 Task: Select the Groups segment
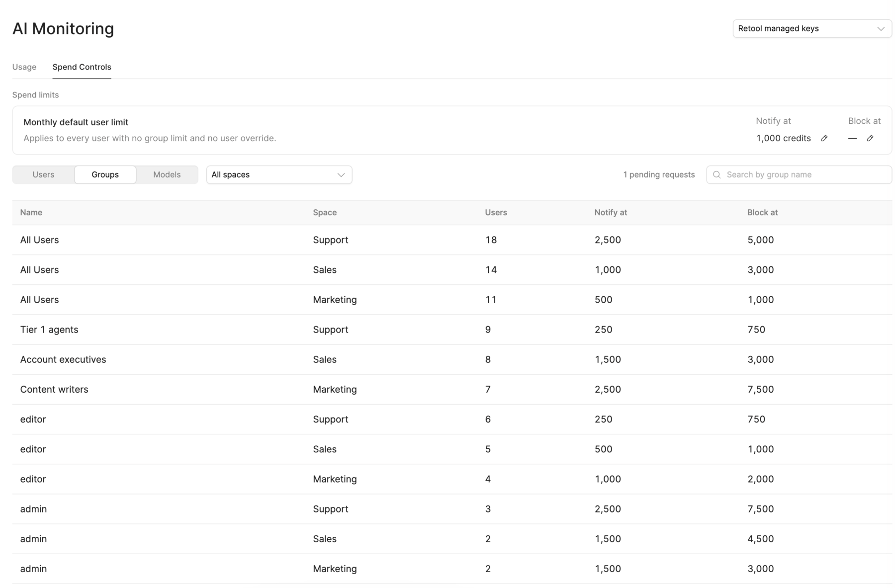tap(105, 174)
